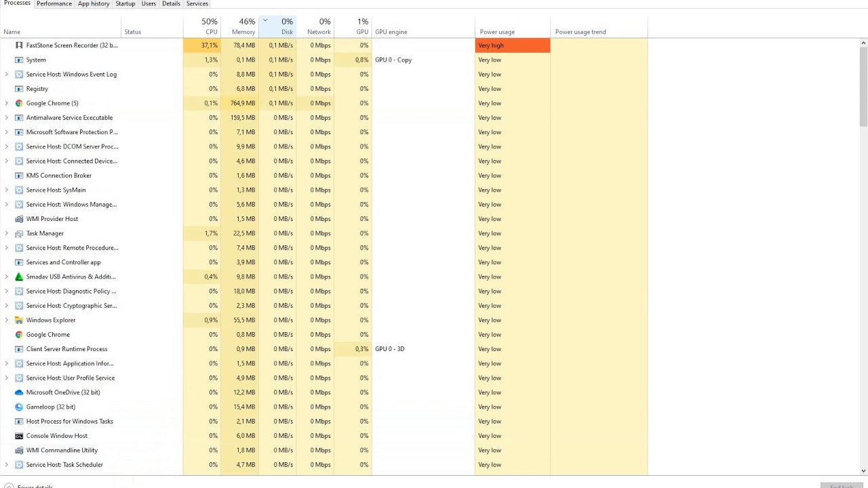Click the System process icon
This screenshot has height=488, width=868.
click(19, 60)
